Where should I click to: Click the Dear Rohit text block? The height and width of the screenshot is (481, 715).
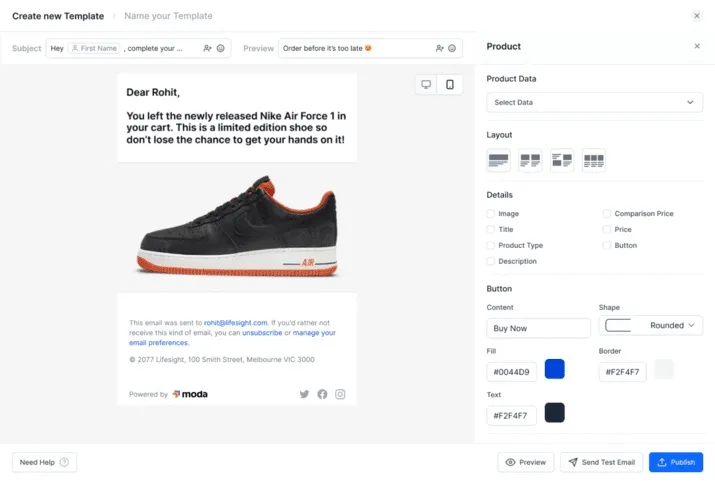[x=237, y=118]
